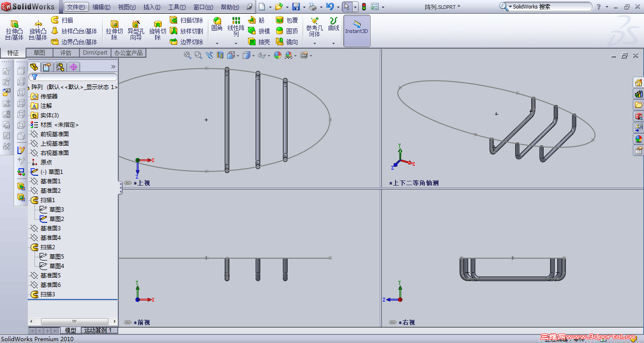Viewport: 644px width, 343px height.
Task: Choose the 放样凸台/基体 loft tool
Action: tap(74, 31)
